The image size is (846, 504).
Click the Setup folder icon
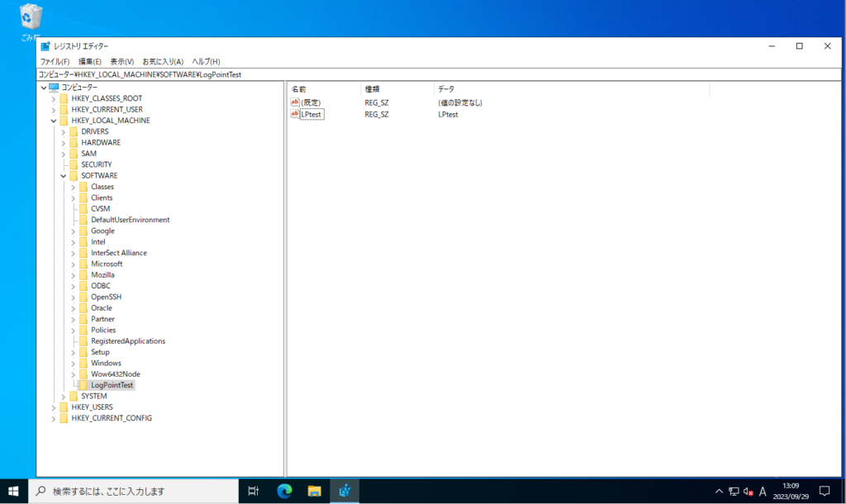[x=83, y=352]
